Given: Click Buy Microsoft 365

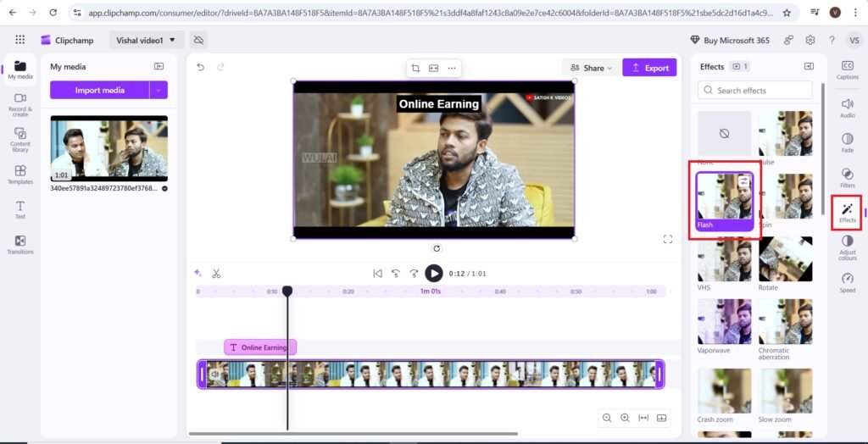Looking at the screenshot, I should [x=730, y=40].
